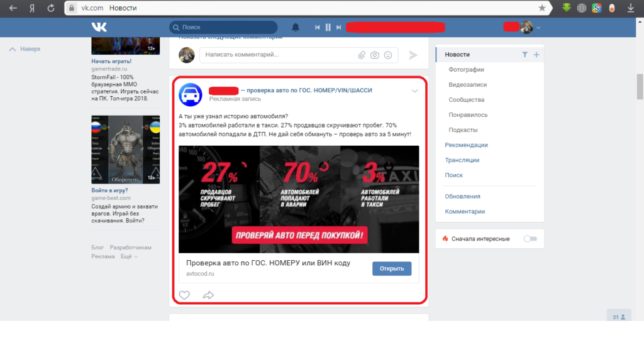The width and height of the screenshot is (644, 362).
Task: Open the Yandex home button
Action: [32, 8]
